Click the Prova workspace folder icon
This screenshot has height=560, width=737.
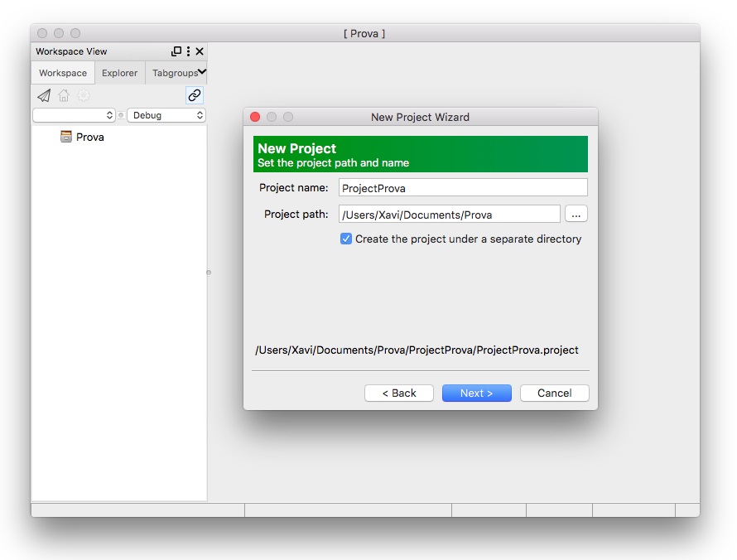tap(66, 137)
